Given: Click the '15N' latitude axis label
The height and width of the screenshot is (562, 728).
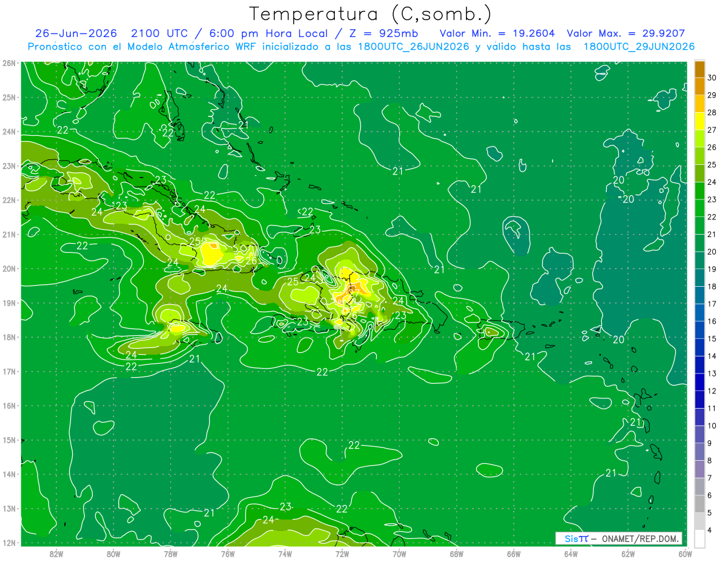Looking at the screenshot, I should click(9, 440).
